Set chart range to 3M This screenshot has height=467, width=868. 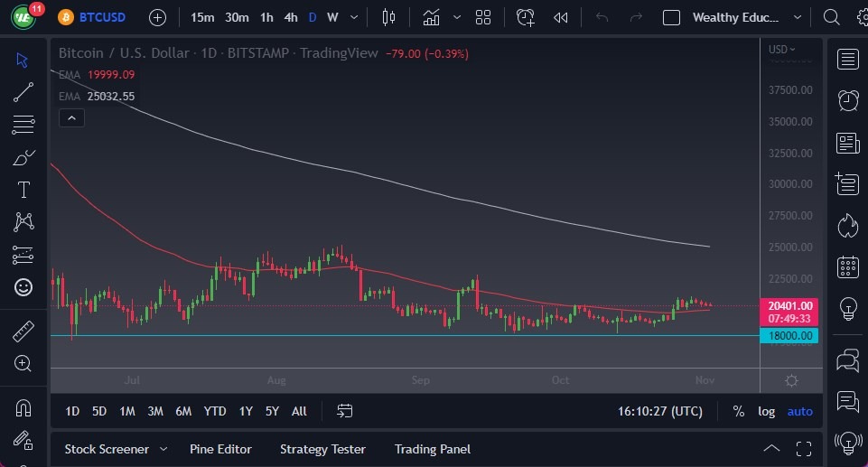155,411
